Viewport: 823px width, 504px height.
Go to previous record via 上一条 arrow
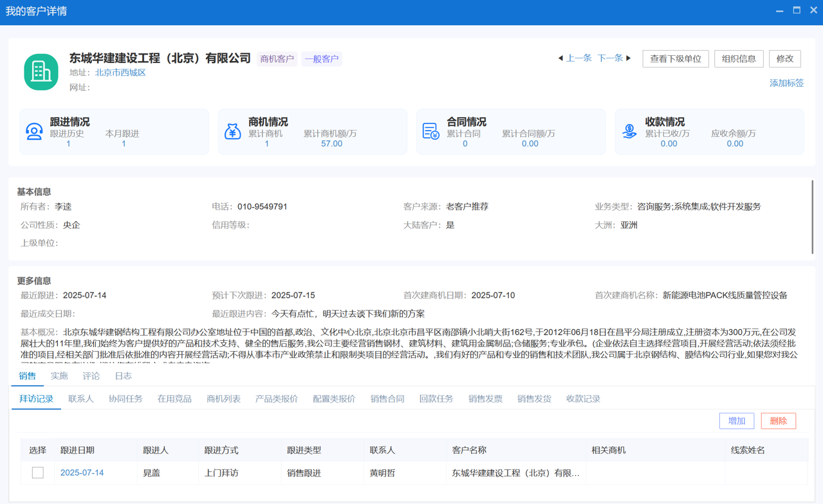[x=574, y=58]
